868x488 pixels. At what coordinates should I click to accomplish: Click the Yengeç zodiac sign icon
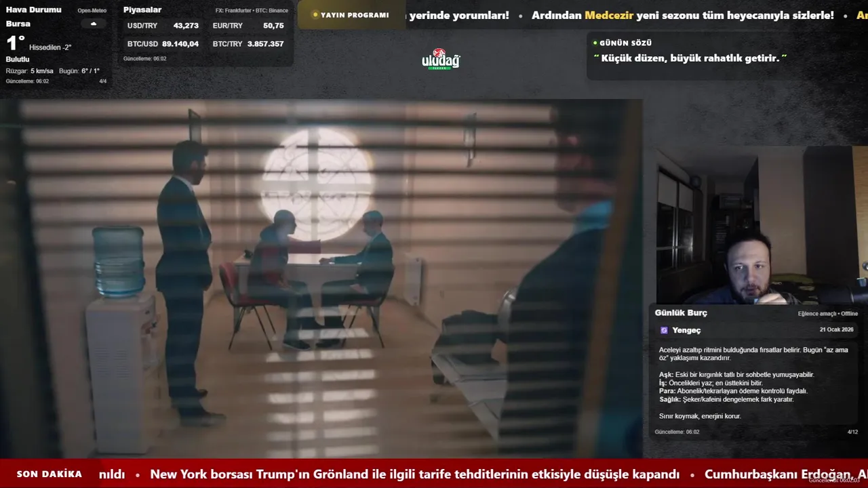tap(664, 330)
